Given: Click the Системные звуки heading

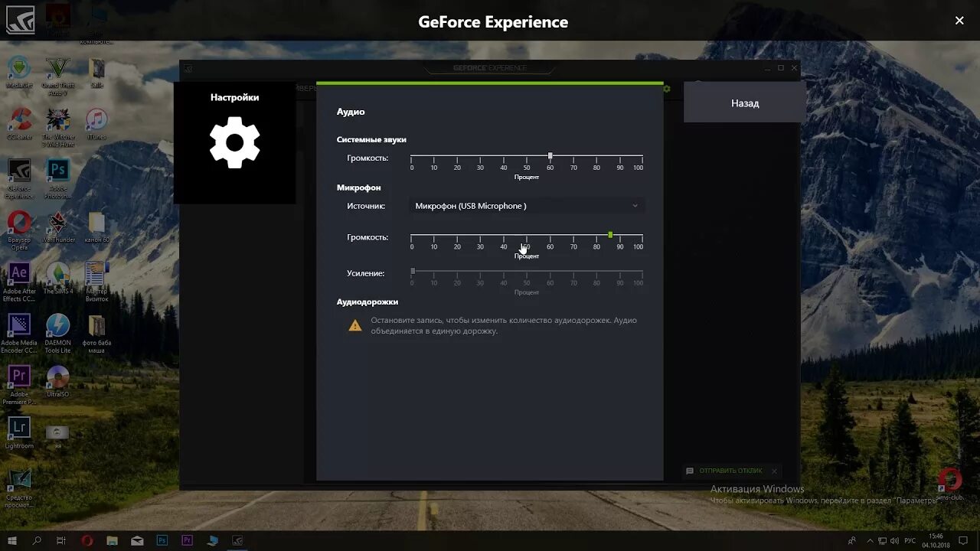Looking at the screenshot, I should click(x=371, y=139).
